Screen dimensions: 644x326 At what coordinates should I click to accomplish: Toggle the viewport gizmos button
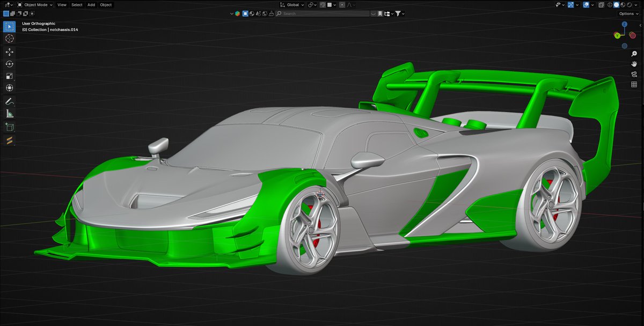point(571,5)
